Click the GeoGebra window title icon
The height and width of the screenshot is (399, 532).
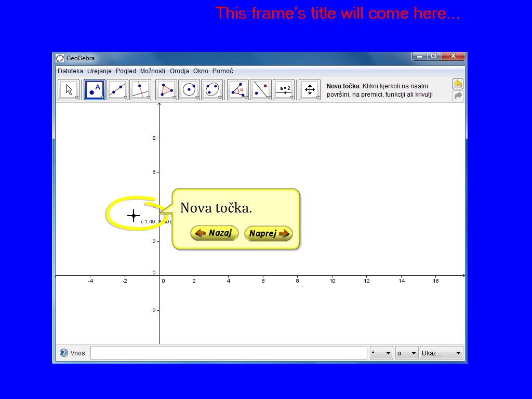point(60,58)
